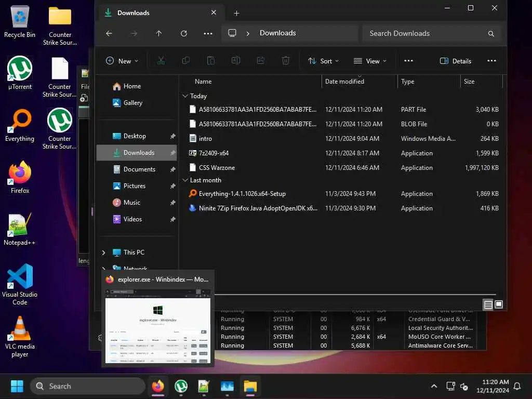
Task: Click uTorrent in the taskbar
Action: (181, 386)
